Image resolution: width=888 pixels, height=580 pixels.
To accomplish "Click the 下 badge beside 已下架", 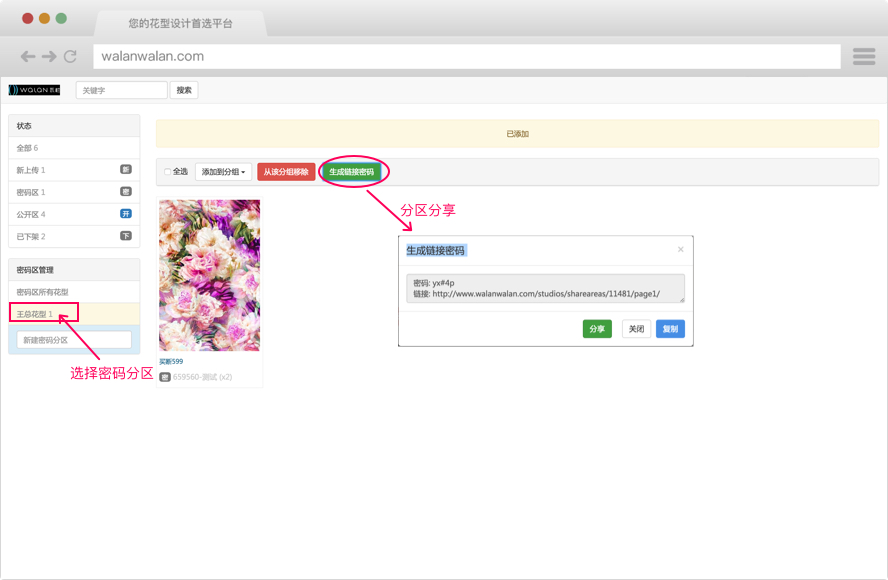I will pyautogui.click(x=126, y=236).
